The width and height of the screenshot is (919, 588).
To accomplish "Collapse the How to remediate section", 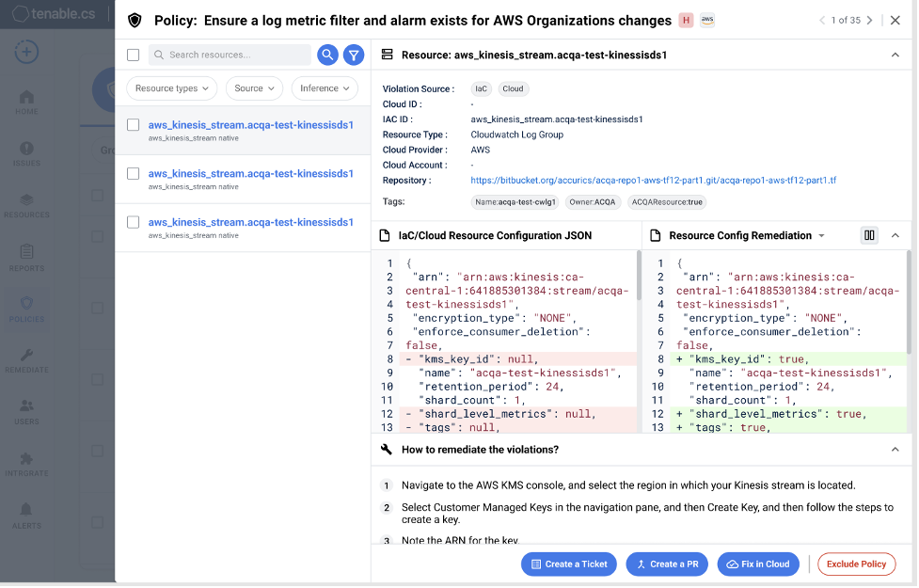I will pyautogui.click(x=895, y=450).
